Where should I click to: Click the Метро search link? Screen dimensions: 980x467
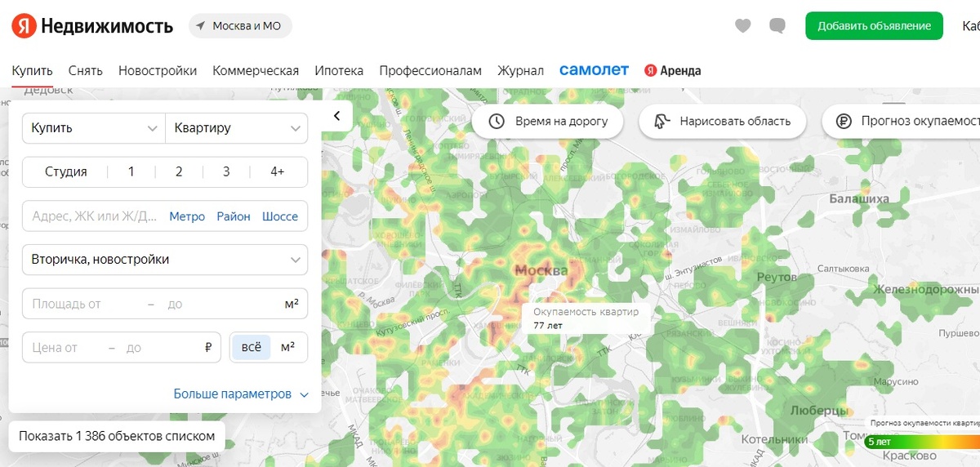click(x=187, y=216)
